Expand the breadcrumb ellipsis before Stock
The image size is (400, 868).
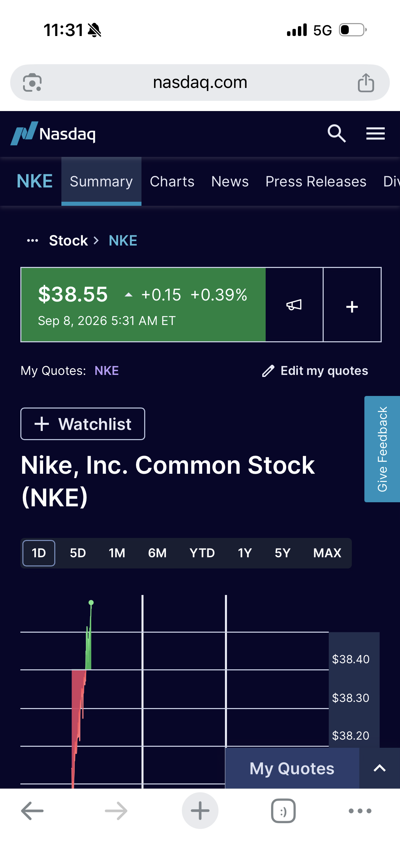pos(33,241)
